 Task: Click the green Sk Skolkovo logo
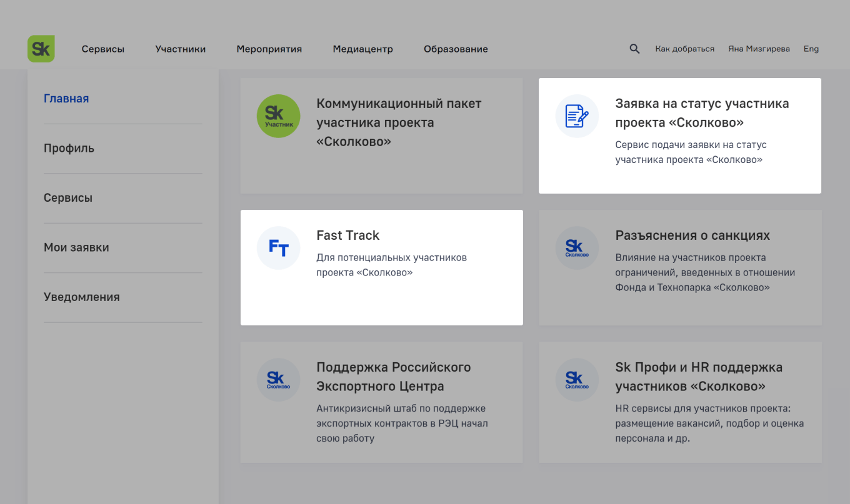tap(41, 49)
